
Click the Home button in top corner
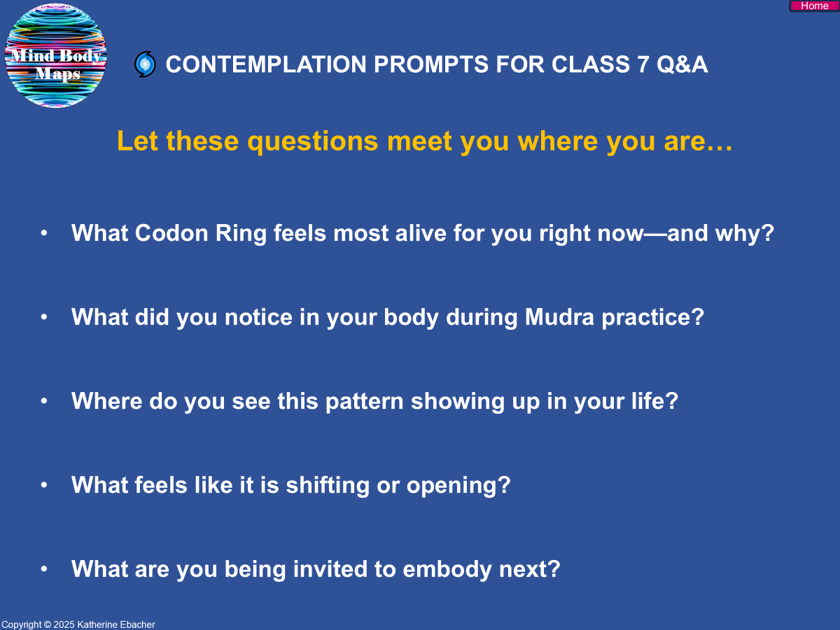pyautogui.click(x=814, y=6)
